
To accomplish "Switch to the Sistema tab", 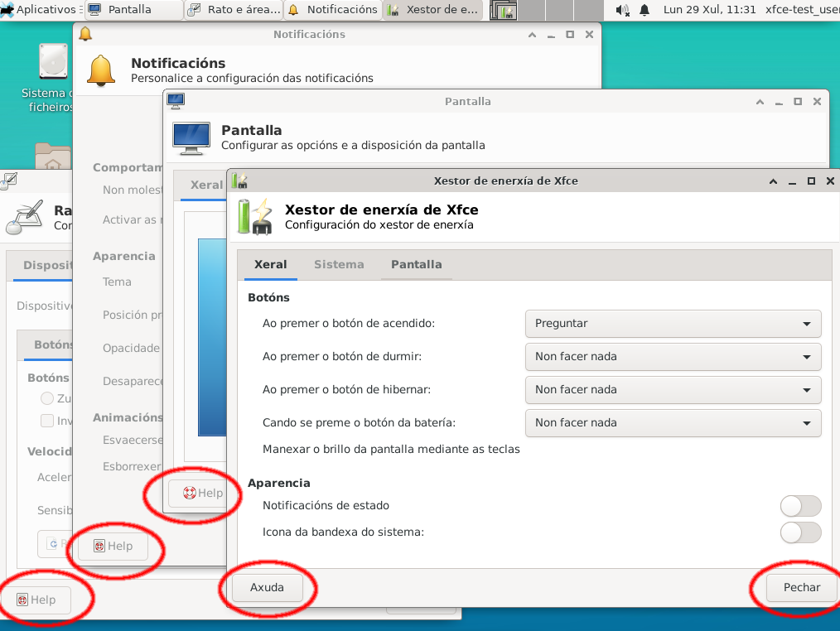I will 339,264.
